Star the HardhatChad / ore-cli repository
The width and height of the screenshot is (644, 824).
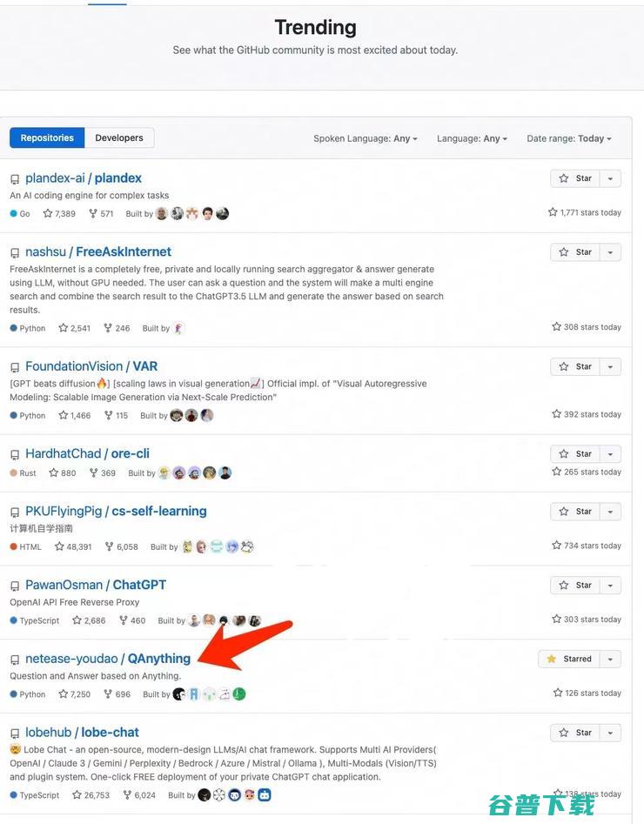(x=575, y=454)
